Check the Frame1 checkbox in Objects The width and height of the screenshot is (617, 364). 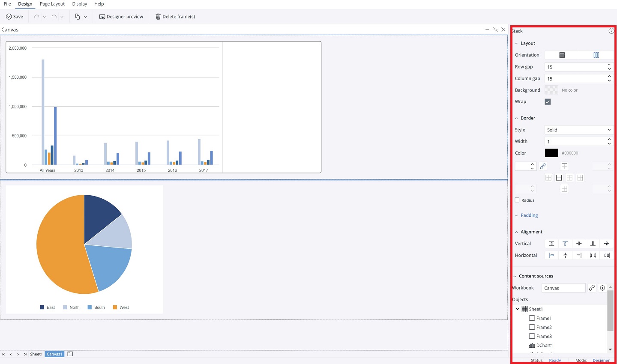(531, 318)
